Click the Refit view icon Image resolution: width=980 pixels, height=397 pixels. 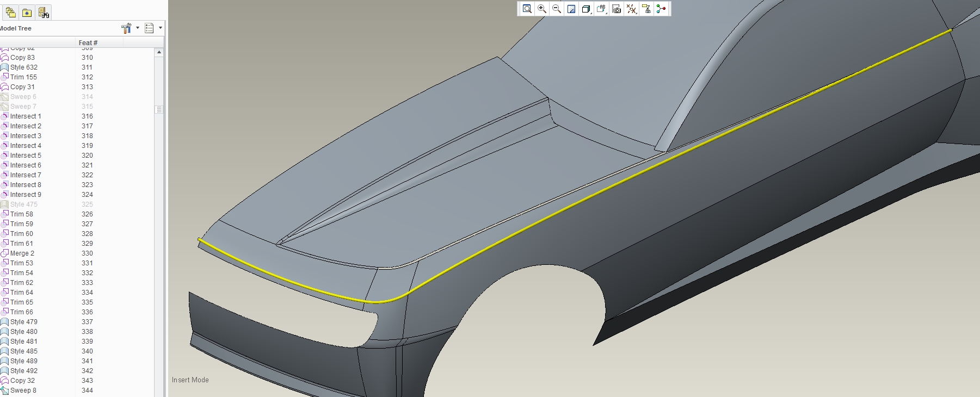[x=527, y=9]
